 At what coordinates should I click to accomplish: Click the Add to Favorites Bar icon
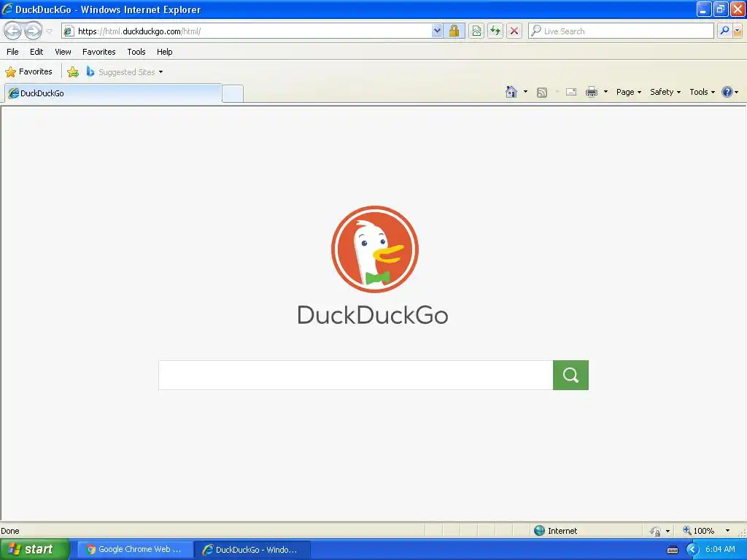[x=73, y=72]
